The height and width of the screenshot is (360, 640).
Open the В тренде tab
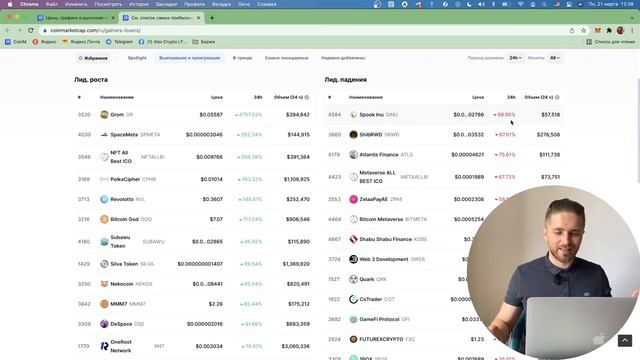click(242, 58)
